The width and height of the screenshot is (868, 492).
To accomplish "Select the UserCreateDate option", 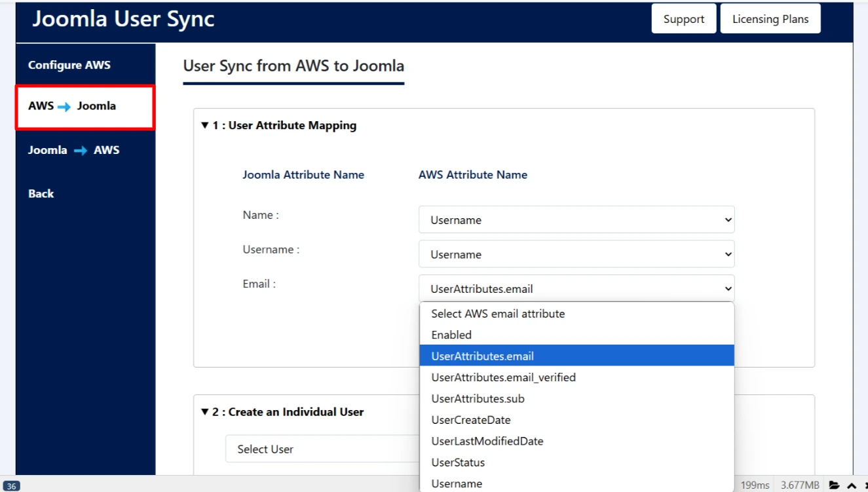I will click(576, 420).
